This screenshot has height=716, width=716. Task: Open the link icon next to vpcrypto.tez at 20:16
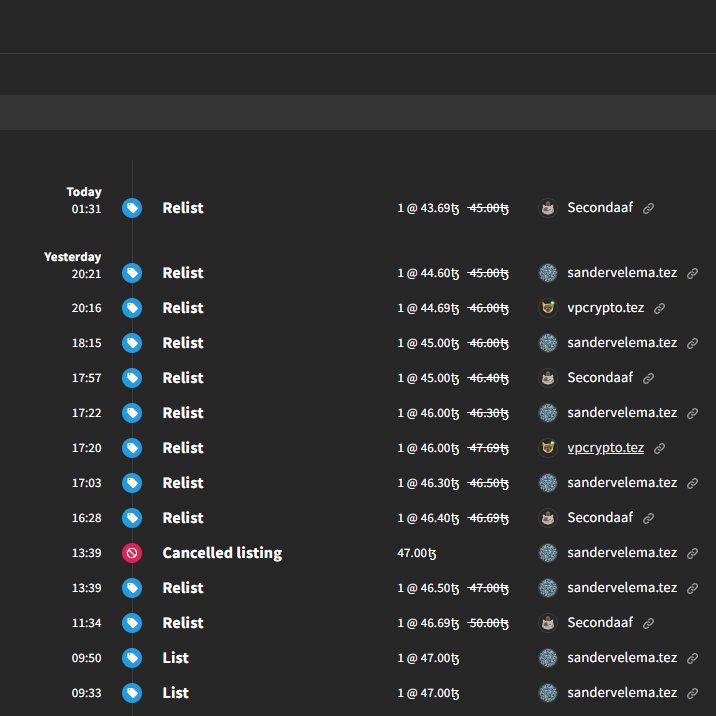659,309
